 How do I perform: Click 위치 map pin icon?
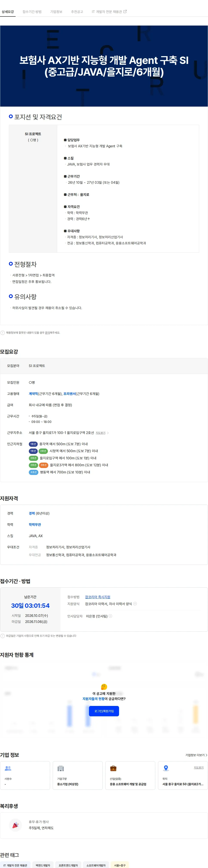pyautogui.click(x=166, y=768)
